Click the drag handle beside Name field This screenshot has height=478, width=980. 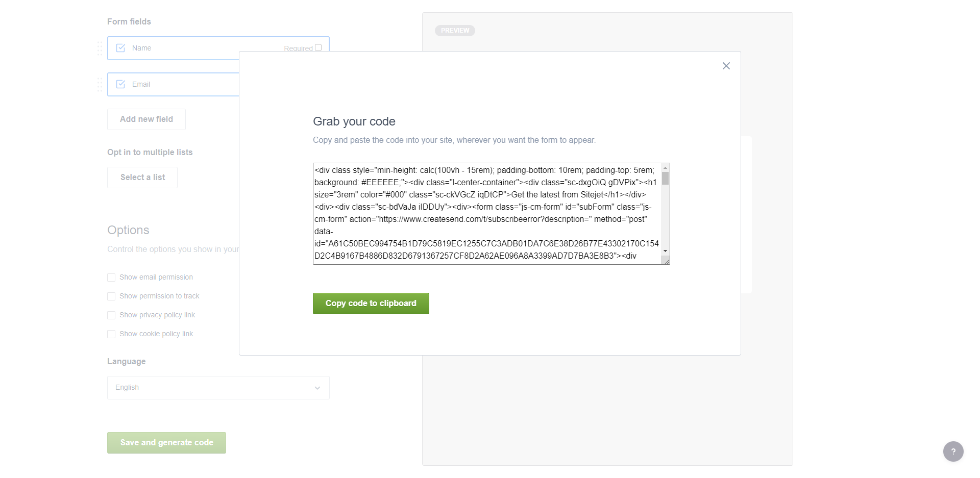click(100, 48)
